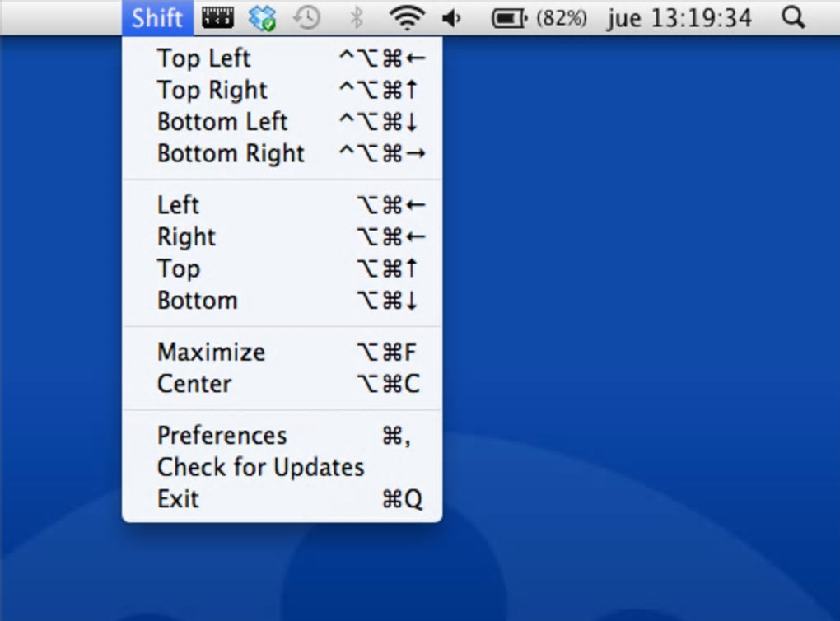The image size is (840, 621).
Task: Open the Time Machine menu bar icon
Action: 306,17
